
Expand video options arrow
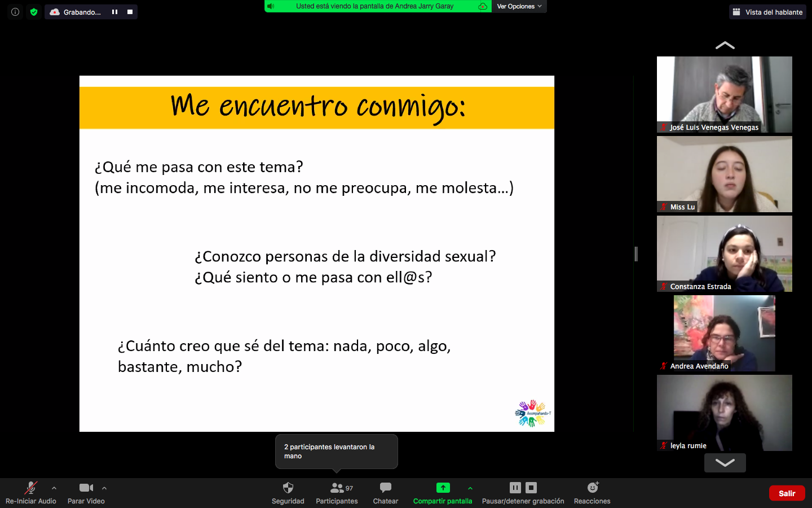(104, 488)
